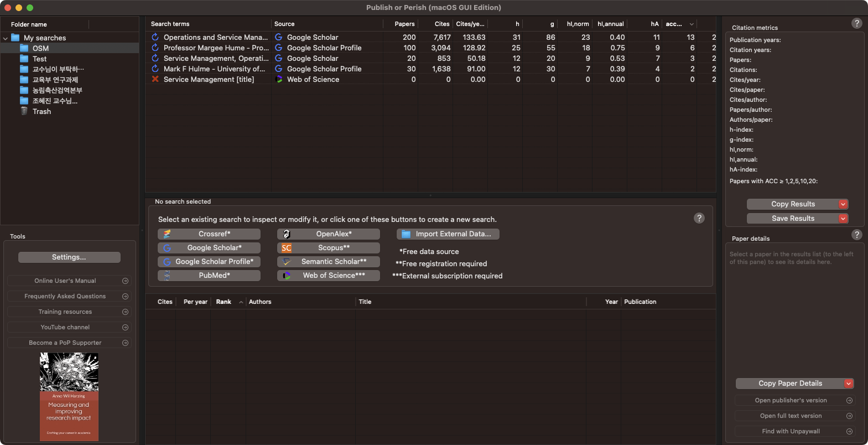Click the Settings... button

click(69, 257)
